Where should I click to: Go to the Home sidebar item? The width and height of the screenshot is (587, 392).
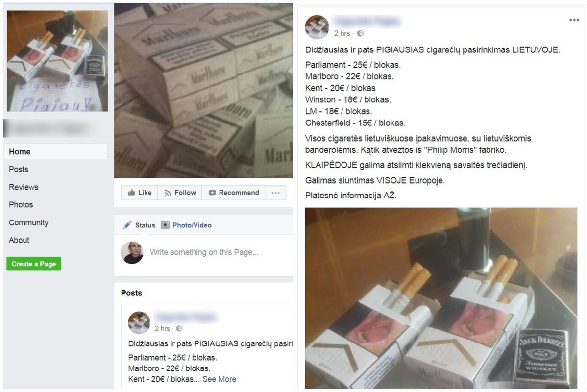[x=56, y=151]
